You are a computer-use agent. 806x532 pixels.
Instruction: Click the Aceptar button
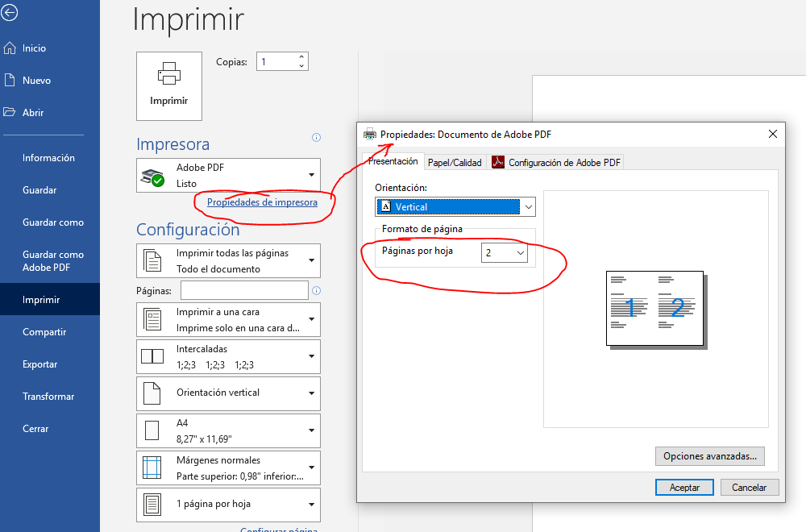tap(684, 488)
